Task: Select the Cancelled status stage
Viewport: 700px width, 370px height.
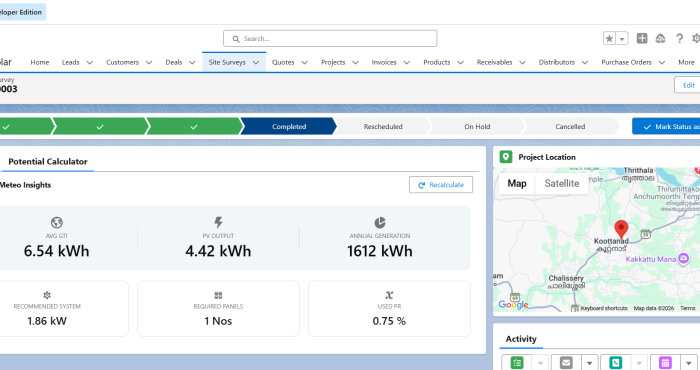Action: pos(570,127)
